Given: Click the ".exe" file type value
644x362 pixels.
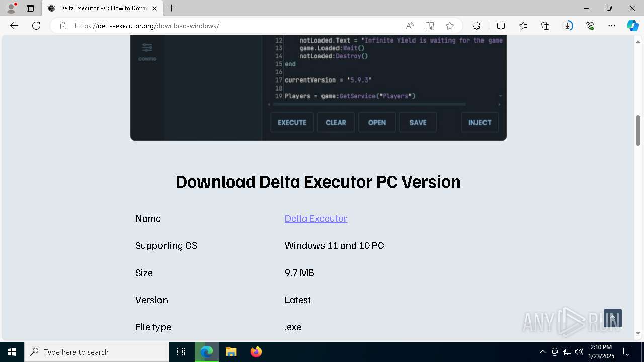Looking at the screenshot, I should pos(293,327).
